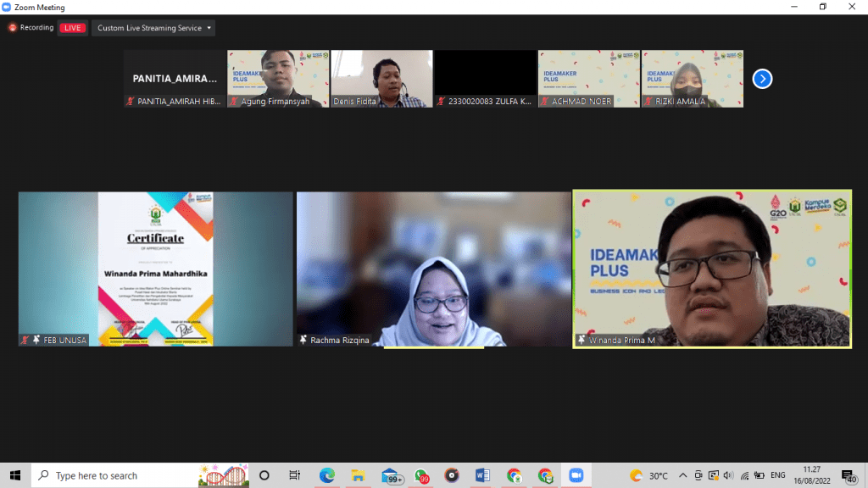Open notification center on taskbar
The width and height of the screenshot is (868, 488).
pyautogui.click(x=849, y=476)
